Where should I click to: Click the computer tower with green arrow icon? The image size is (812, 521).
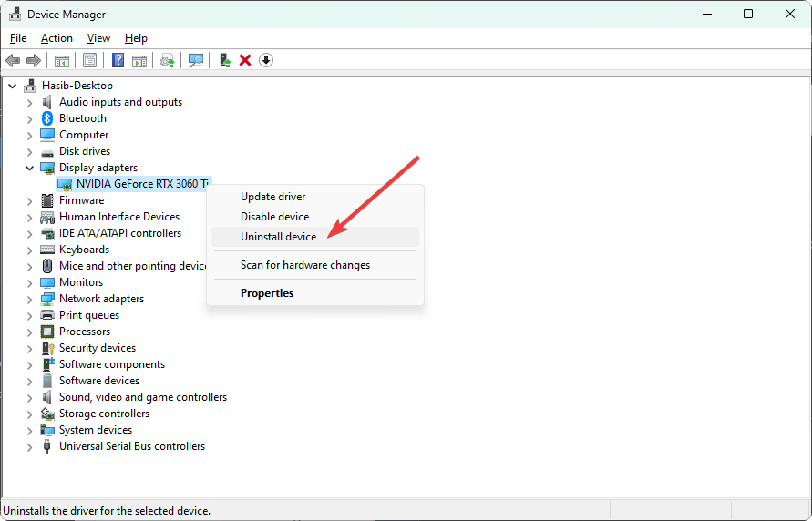point(224,60)
